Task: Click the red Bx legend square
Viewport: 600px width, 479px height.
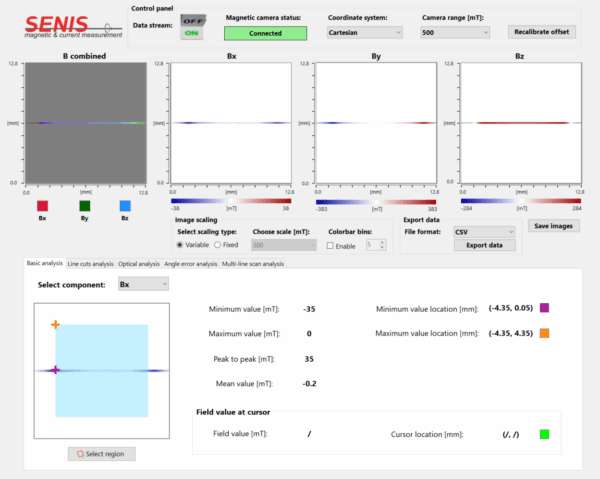Action: 42,204
